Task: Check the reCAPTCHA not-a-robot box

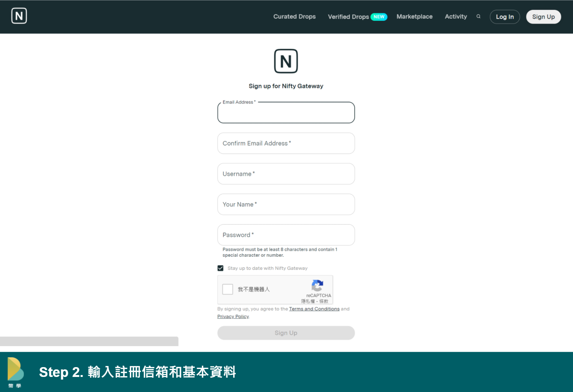Action: [x=227, y=289]
